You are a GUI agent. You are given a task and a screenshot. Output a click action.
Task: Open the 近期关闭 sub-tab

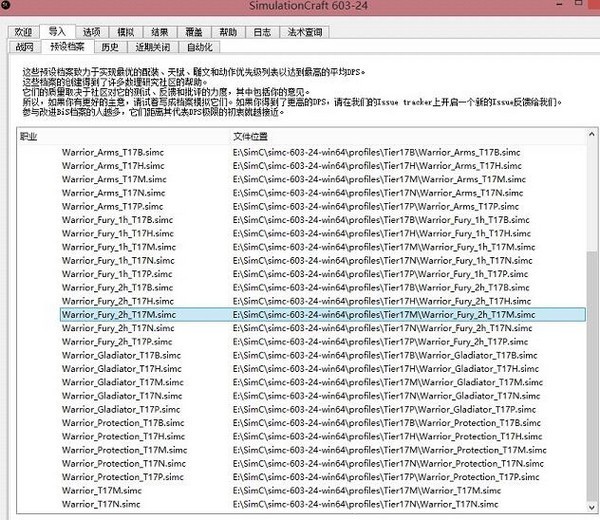pos(153,47)
